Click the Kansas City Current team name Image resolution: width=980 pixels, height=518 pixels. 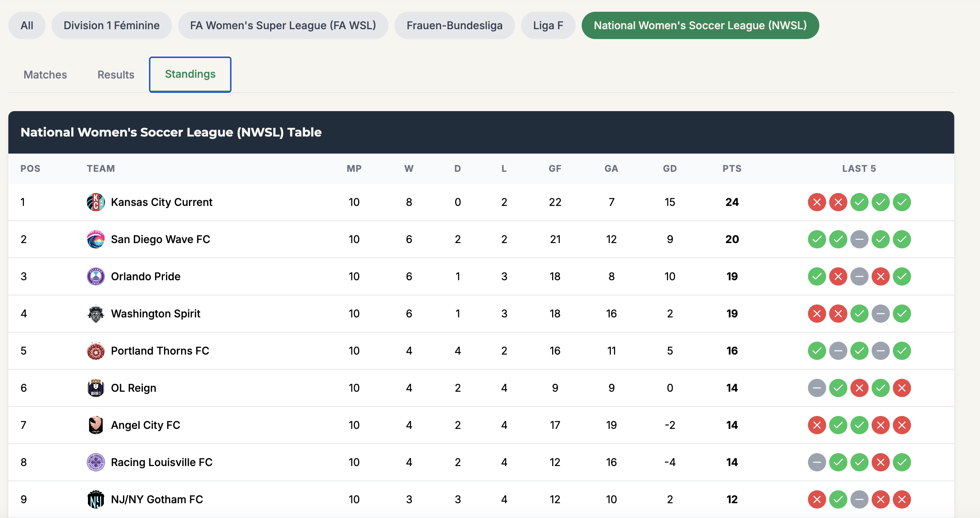[x=162, y=202]
